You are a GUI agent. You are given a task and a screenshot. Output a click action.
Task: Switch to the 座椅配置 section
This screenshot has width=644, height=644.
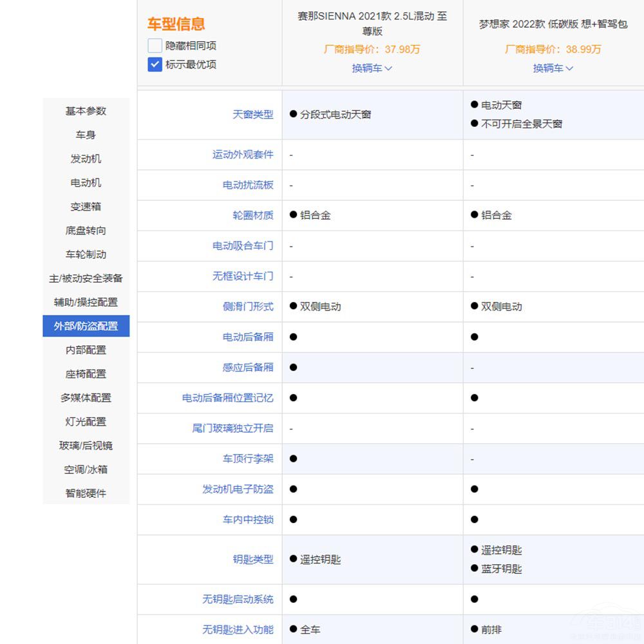pyautogui.click(x=86, y=374)
